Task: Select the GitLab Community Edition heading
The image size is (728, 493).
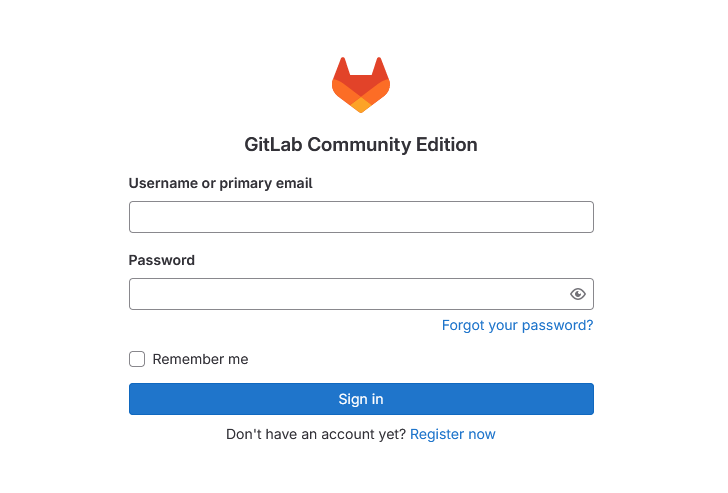Action: [x=361, y=144]
